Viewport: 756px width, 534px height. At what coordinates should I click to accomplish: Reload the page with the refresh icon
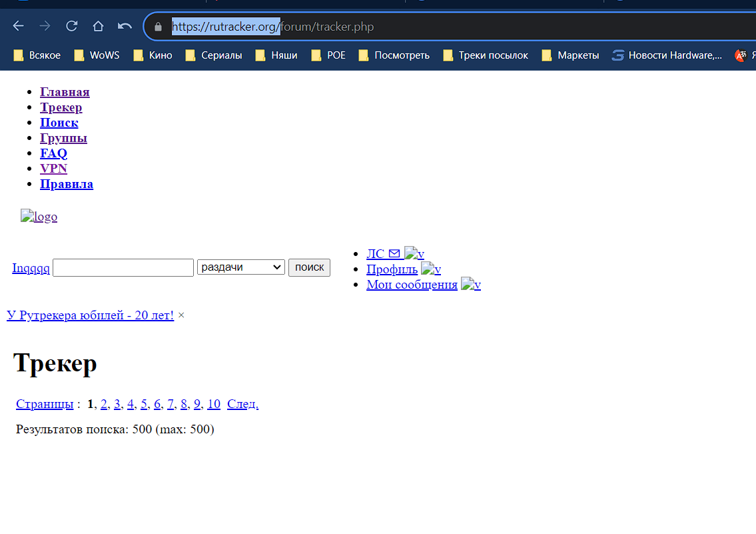(71, 27)
